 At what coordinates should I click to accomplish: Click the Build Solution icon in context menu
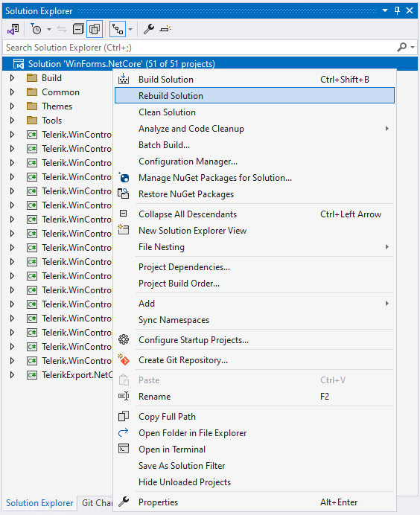pyautogui.click(x=124, y=79)
